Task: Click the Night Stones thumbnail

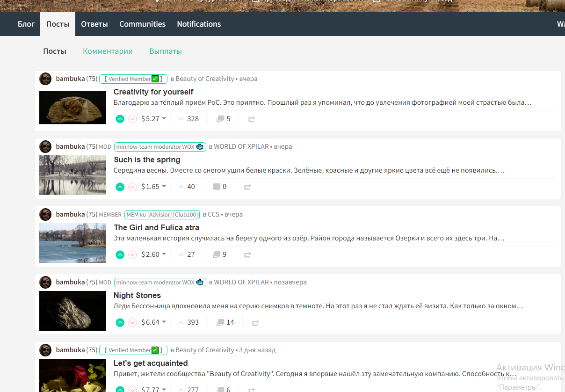Action: coord(72,311)
